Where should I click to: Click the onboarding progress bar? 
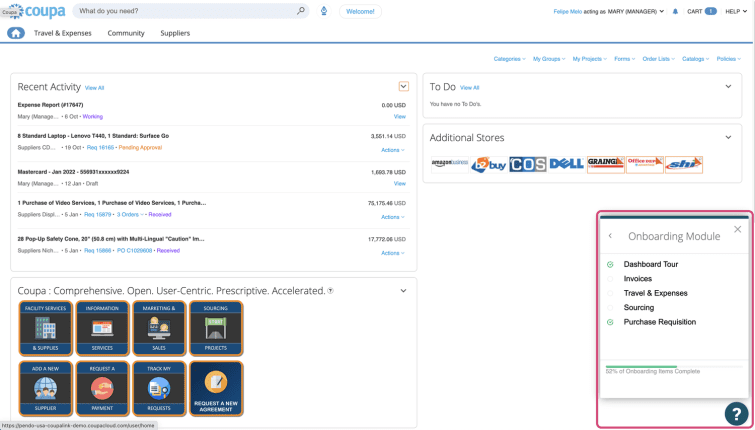point(674,367)
